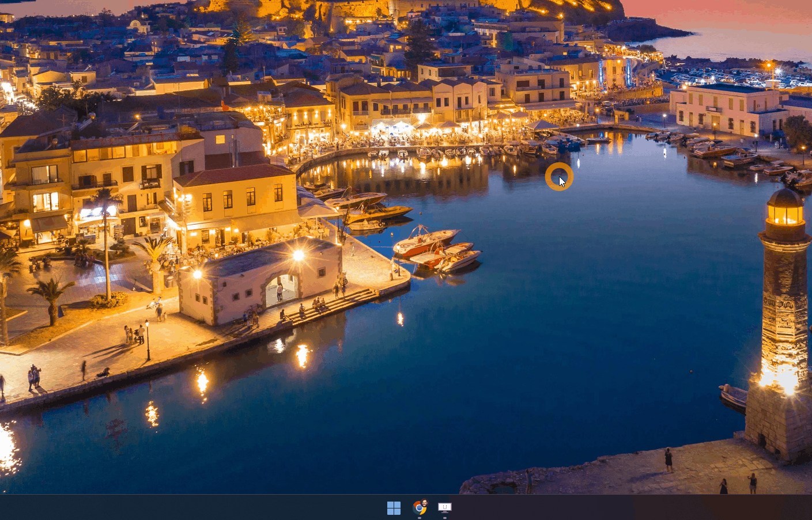Click the glowing lighthouse lantern on the wallpaper
This screenshot has height=520, width=812.
point(784,214)
